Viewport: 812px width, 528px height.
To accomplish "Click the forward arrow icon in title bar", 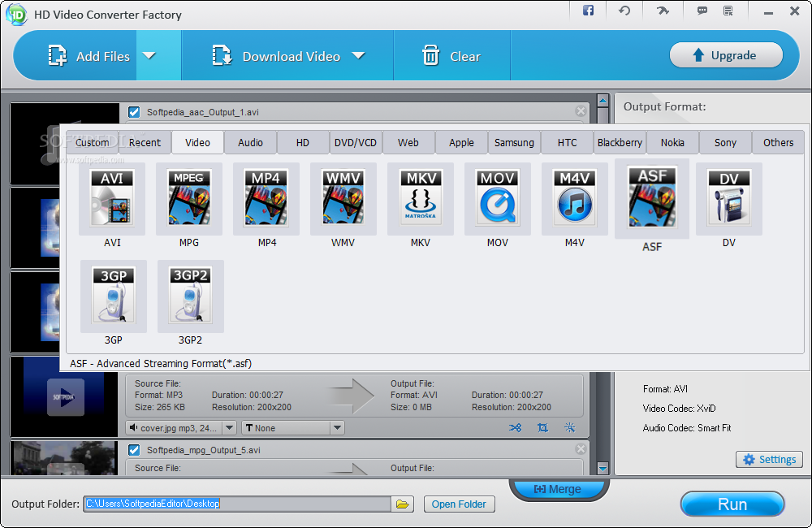I will point(663,11).
